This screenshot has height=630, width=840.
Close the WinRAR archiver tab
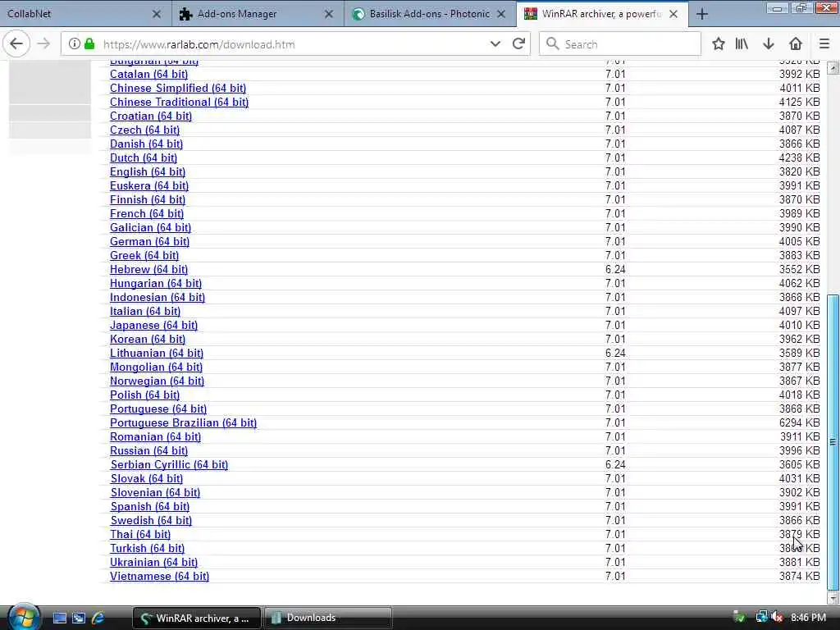[x=673, y=14]
